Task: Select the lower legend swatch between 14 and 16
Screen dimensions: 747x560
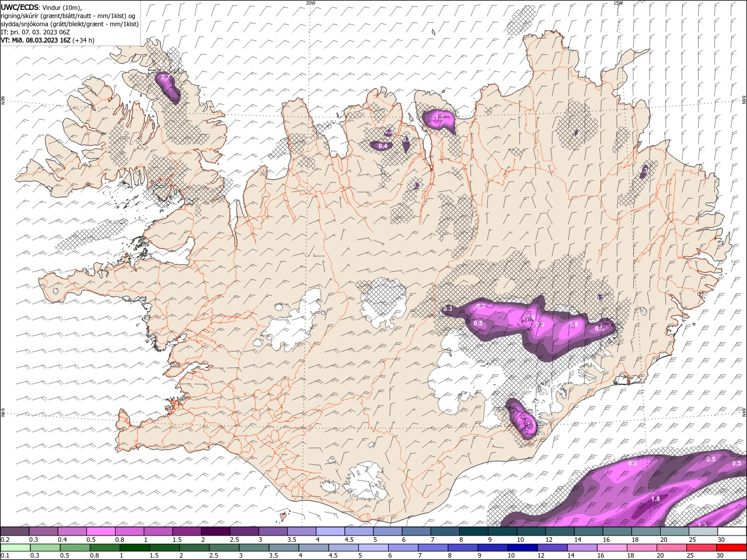Action: pyautogui.click(x=581, y=548)
